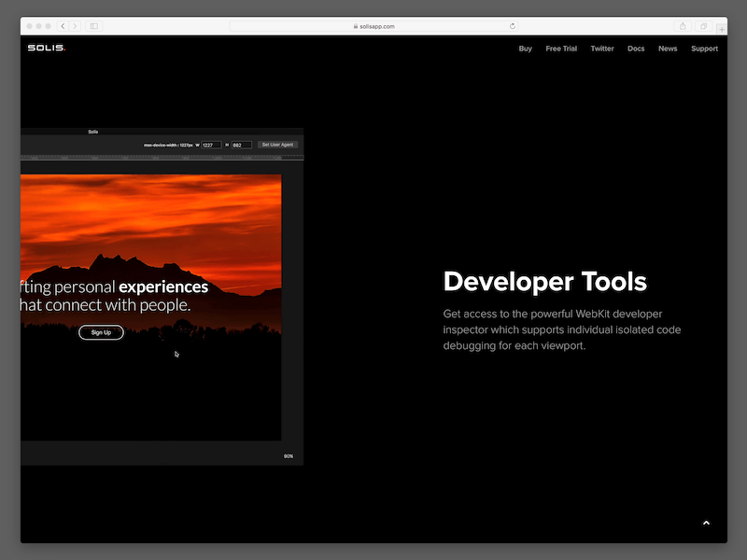Open the Buy nav link
The height and width of the screenshot is (560, 747).
tap(525, 49)
